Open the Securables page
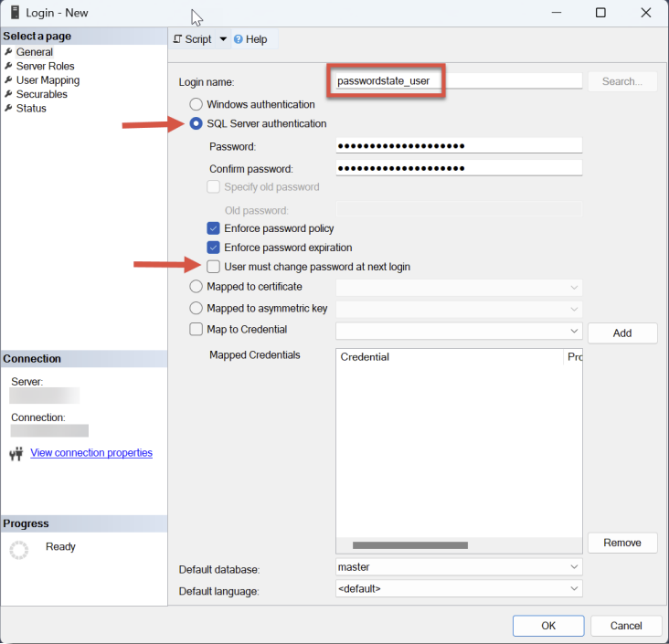Viewport: 669px width, 644px height. (x=42, y=94)
